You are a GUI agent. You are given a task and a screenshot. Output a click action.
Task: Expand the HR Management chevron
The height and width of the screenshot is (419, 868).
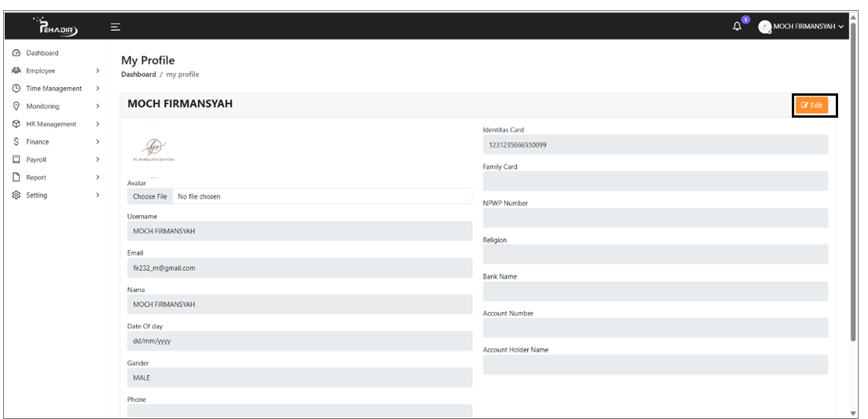(x=97, y=125)
